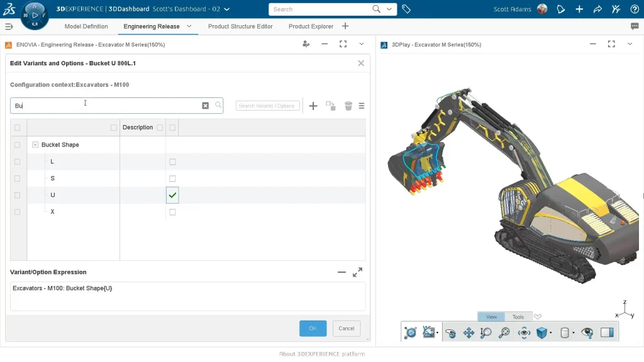
Task: Click the OK button
Action: point(313,328)
